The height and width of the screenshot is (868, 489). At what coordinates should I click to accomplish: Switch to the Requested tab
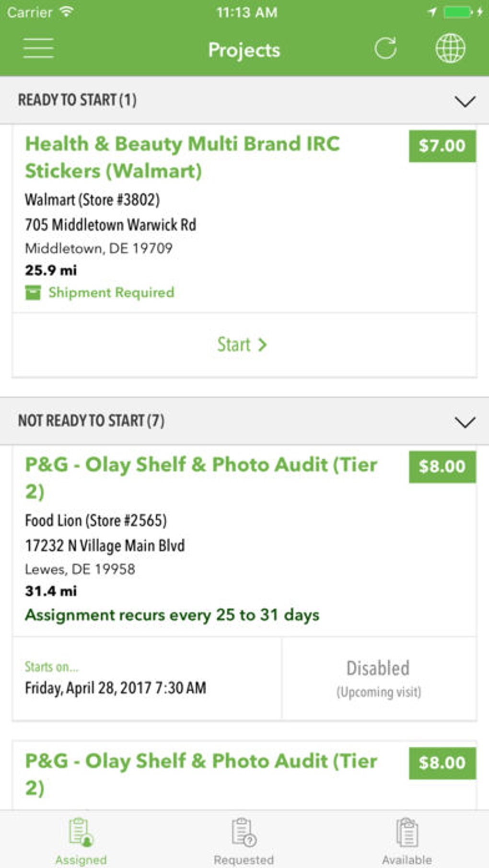click(244, 859)
